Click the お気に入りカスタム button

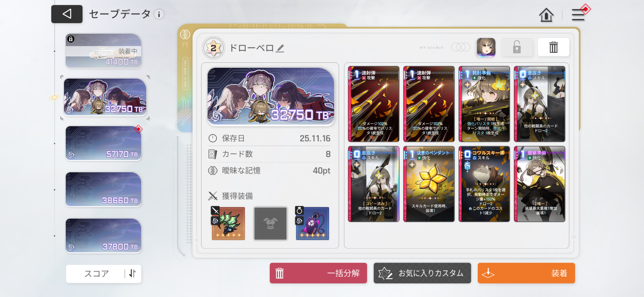(x=422, y=273)
